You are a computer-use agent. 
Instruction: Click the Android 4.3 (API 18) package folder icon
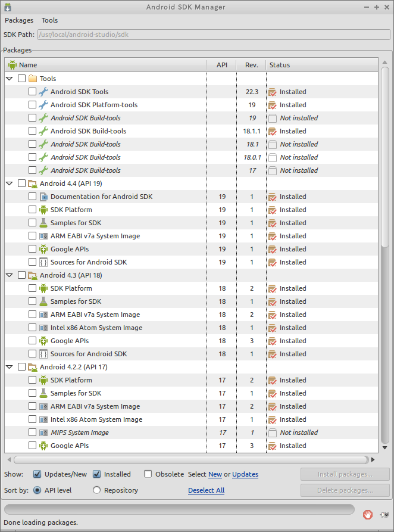pos(33,275)
